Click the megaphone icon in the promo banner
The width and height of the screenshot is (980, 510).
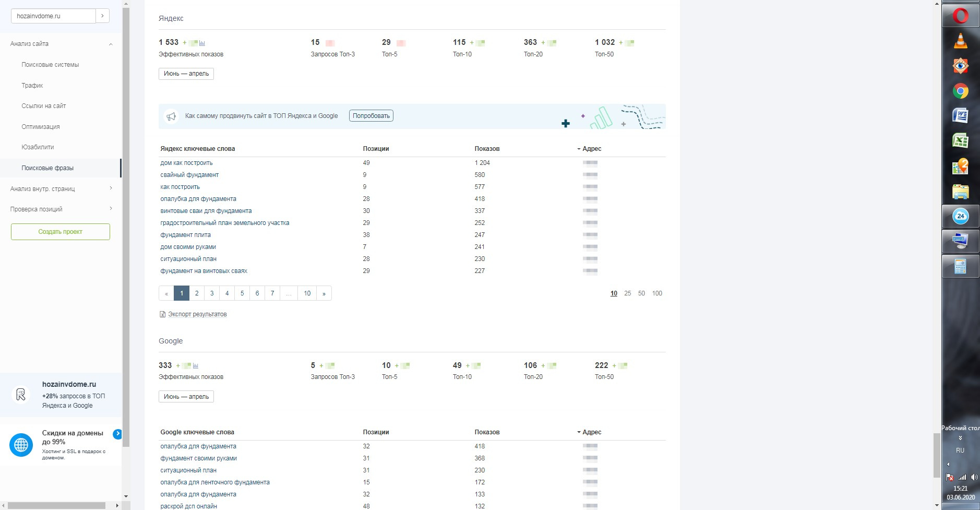[171, 116]
